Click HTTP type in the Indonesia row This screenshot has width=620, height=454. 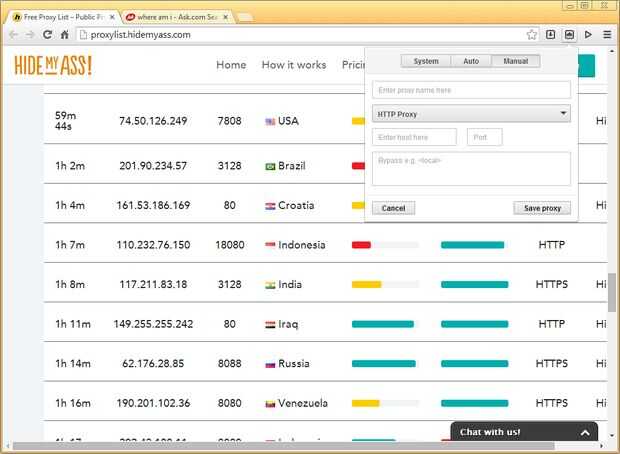pos(552,245)
